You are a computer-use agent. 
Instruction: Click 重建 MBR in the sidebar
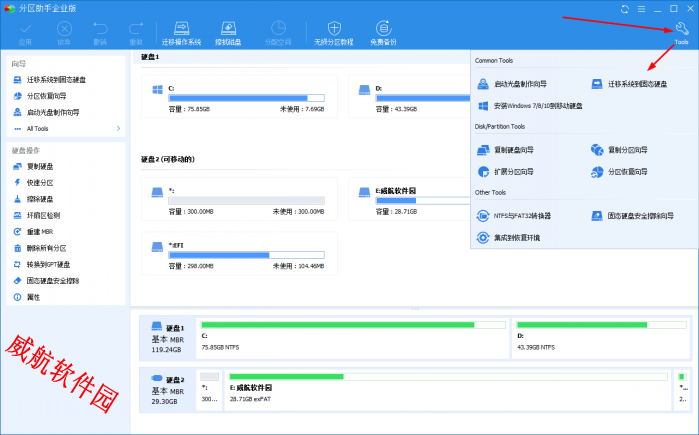(x=42, y=232)
